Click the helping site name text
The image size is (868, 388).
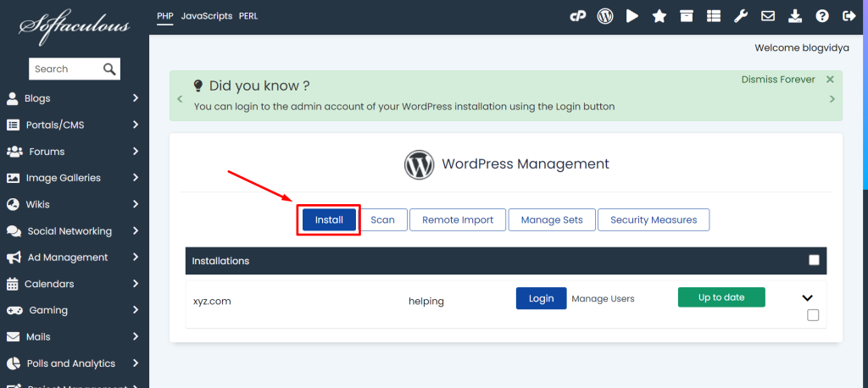[x=426, y=302]
